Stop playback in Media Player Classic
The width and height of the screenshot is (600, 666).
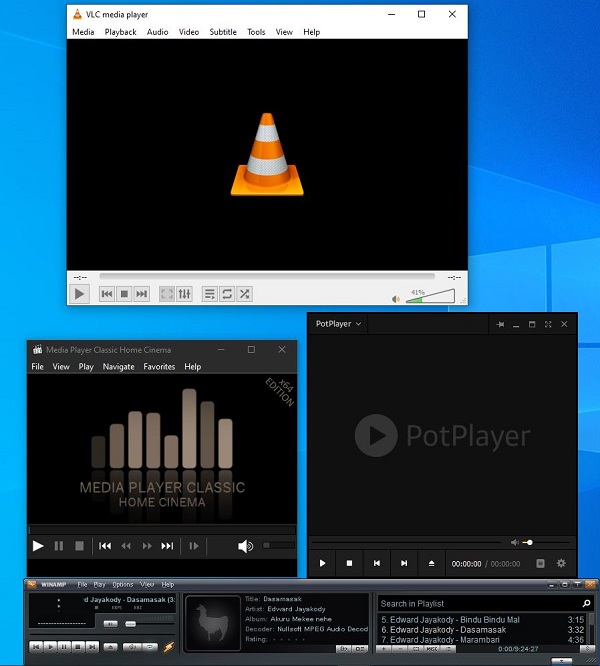click(79, 546)
